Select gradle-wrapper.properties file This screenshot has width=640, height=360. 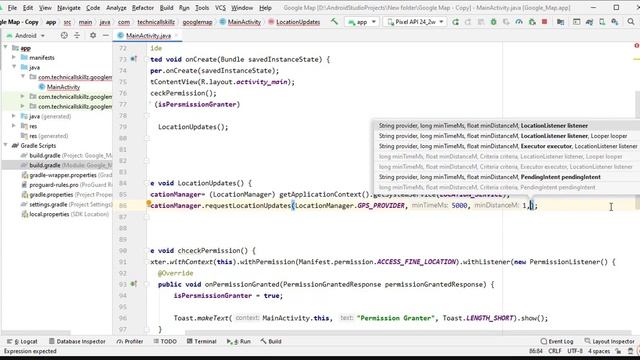click(66, 175)
